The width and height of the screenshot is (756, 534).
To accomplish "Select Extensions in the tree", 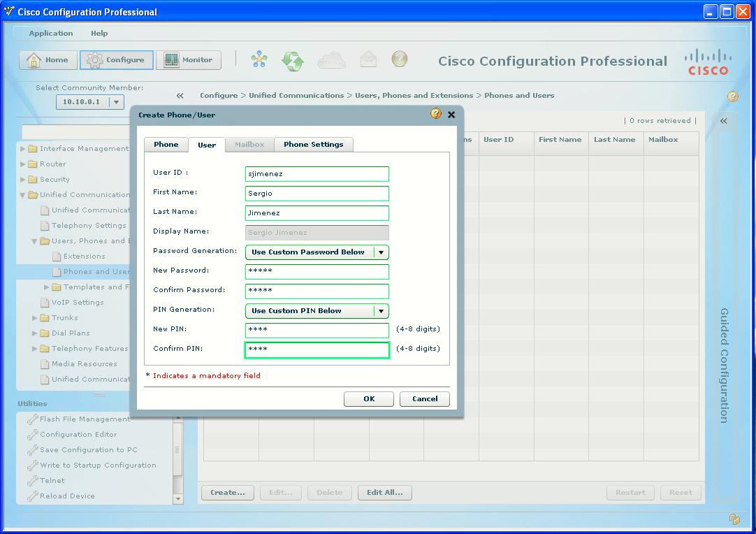I will 85,257.
